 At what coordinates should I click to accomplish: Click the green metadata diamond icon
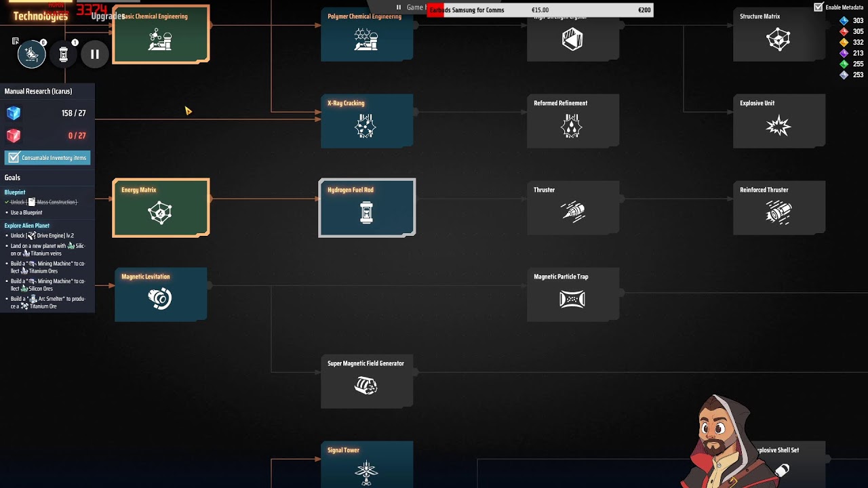click(844, 64)
